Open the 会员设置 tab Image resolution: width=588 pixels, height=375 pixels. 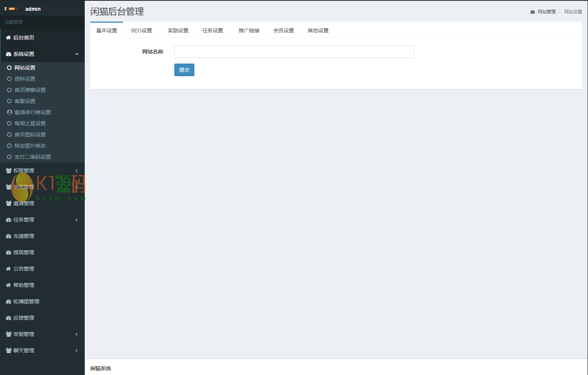(284, 30)
